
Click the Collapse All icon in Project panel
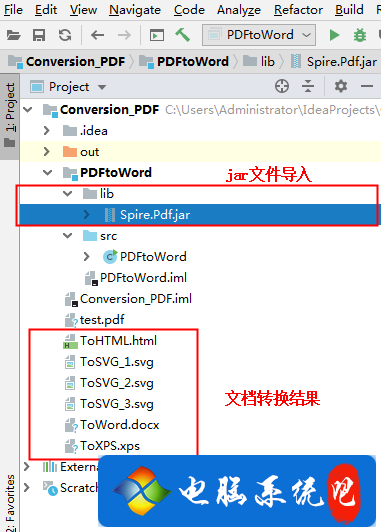tap(308, 87)
